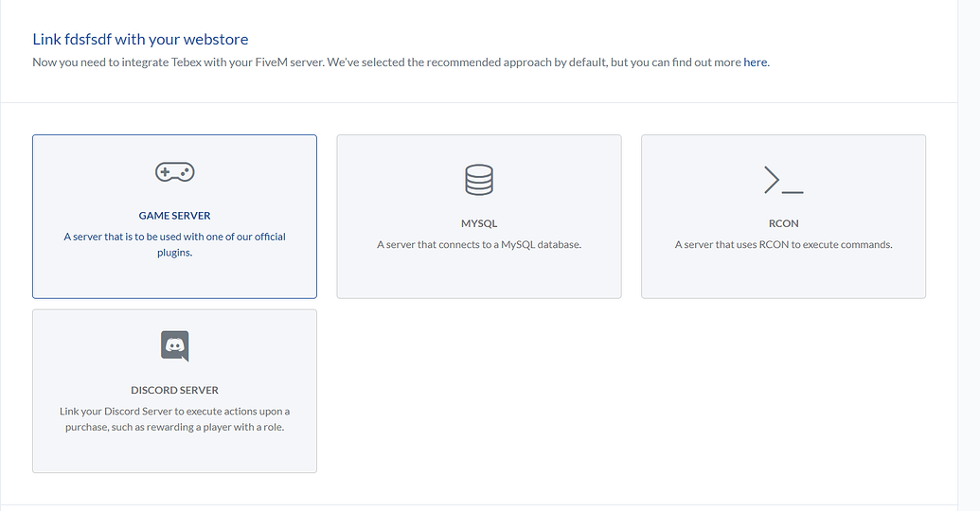Click the MySQL database stack icon
Viewport: 980px width, 511px height.
click(x=479, y=180)
